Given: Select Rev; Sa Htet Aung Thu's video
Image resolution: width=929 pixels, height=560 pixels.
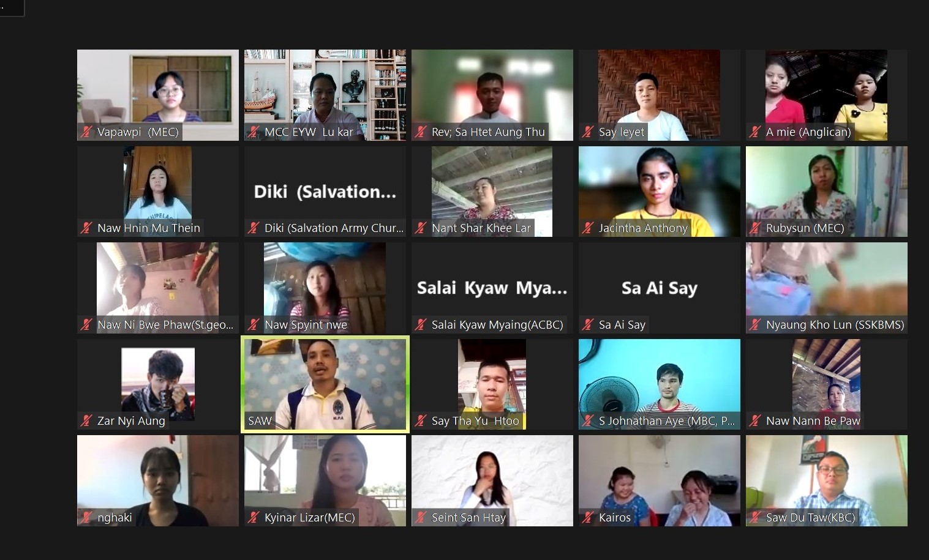Looking at the screenshot, I should point(492,95).
